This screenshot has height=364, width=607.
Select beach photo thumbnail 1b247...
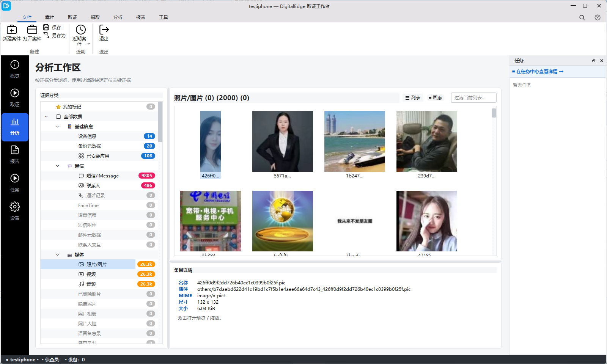tap(355, 145)
